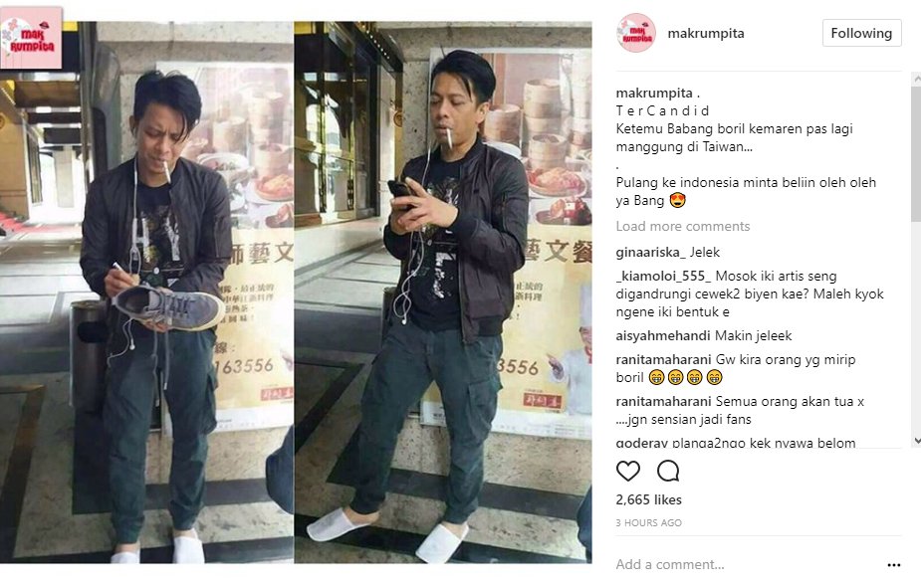Open the 3 HOURS AGO timestamp link
Image resolution: width=921 pixels, height=588 pixels.
click(x=649, y=523)
